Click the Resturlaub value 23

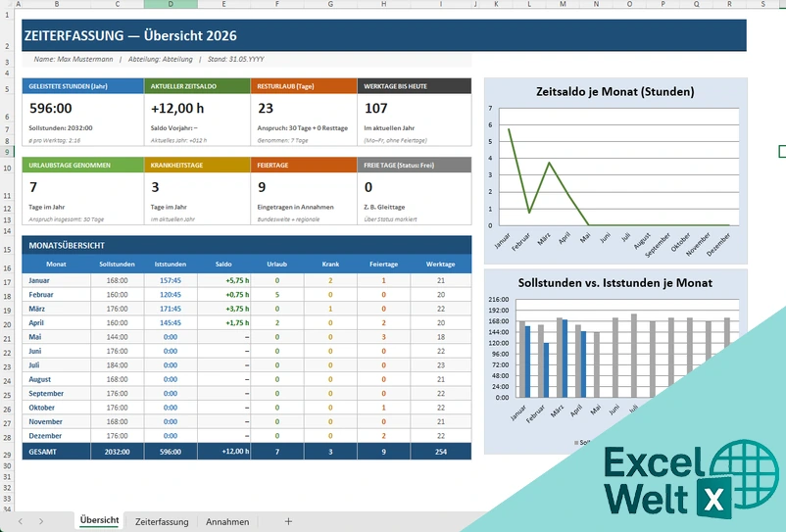266,108
